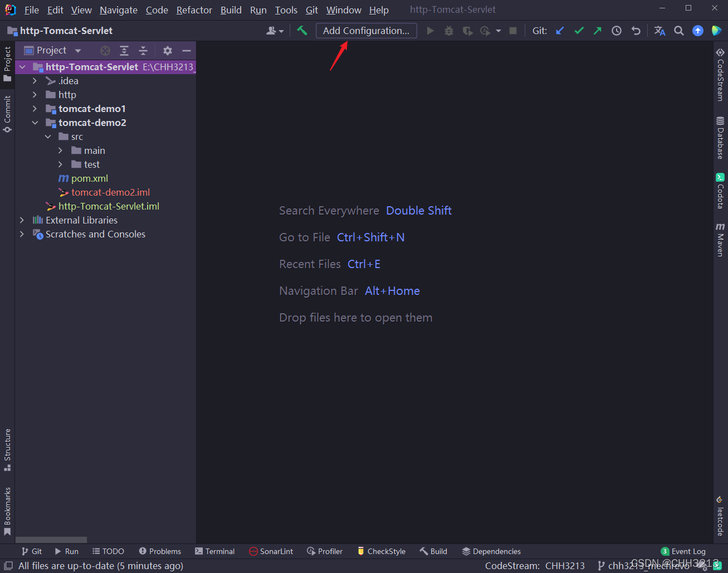Click the Run play icon in toolbar
This screenshot has height=573, width=728.
pyautogui.click(x=430, y=31)
